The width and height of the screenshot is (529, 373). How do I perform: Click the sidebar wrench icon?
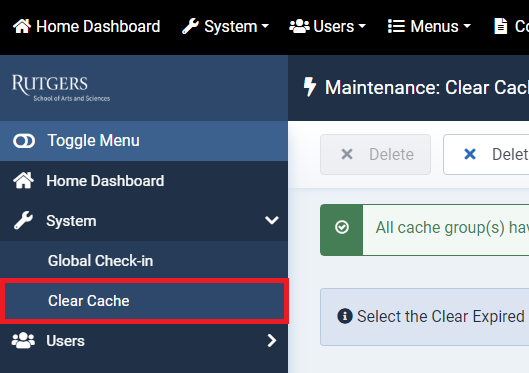(23, 221)
